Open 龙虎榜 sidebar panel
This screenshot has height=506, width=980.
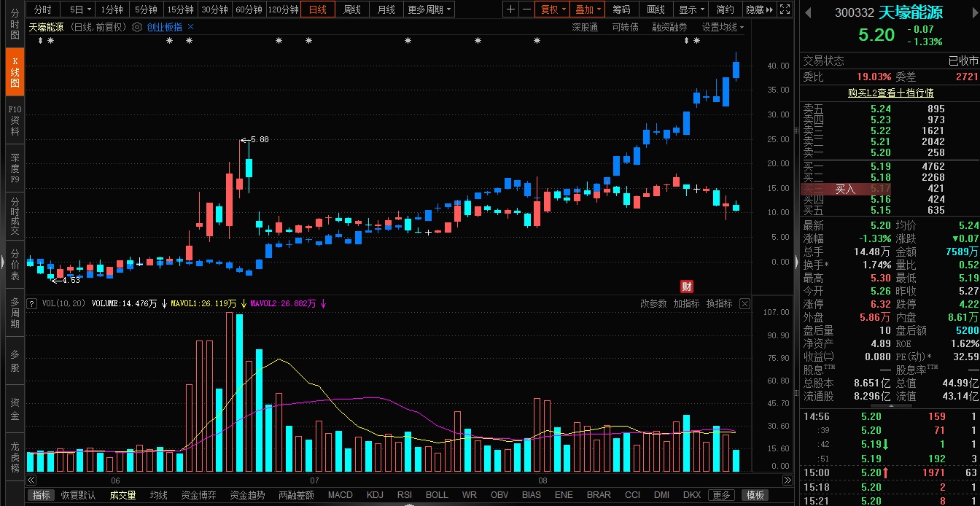[x=15, y=456]
